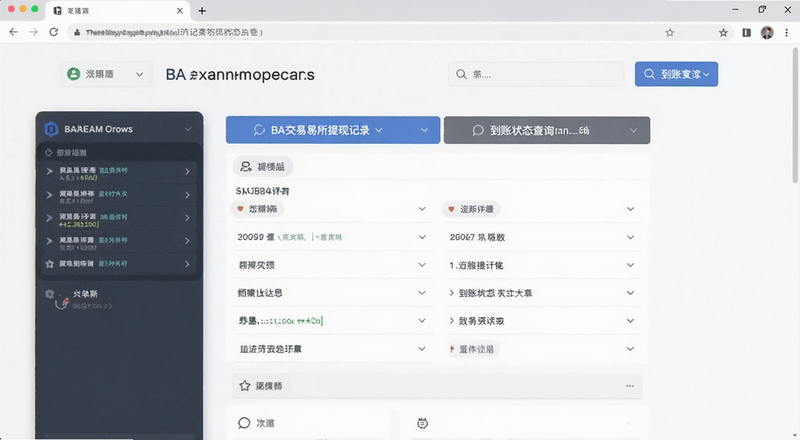Collapse the BAREAM Orows sidebar header chevron

pos(188,129)
